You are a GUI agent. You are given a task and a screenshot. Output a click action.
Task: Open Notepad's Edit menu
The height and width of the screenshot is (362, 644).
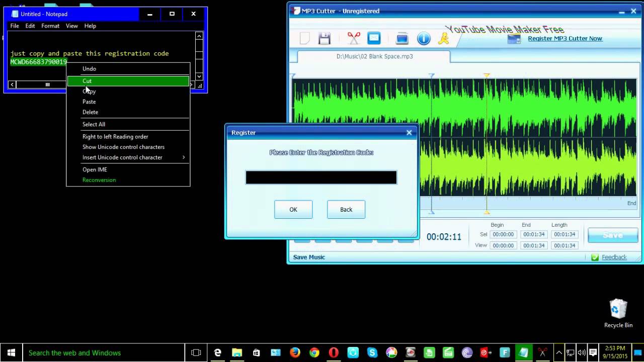30,26
